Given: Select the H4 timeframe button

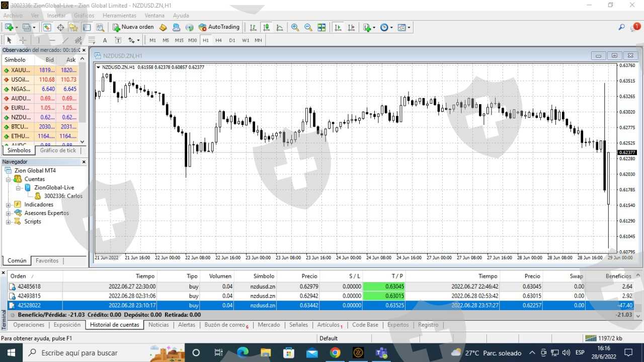Looking at the screenshot, I should click(x=219, y=40).
